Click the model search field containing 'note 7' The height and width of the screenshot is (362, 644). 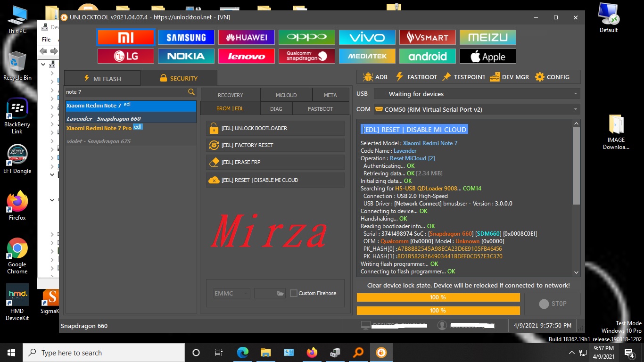pos(125,92)
